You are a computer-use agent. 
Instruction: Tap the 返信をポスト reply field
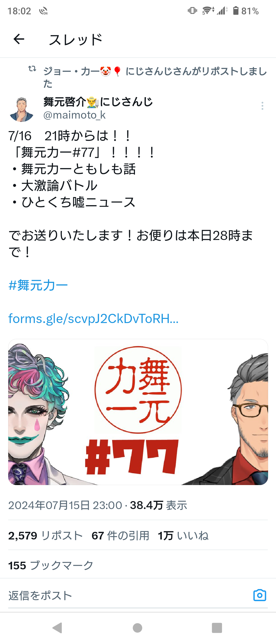[128, 596]
